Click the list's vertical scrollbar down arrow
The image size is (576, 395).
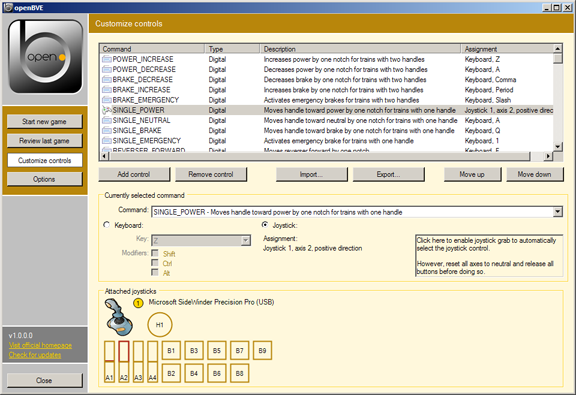(x=558, y=147)
